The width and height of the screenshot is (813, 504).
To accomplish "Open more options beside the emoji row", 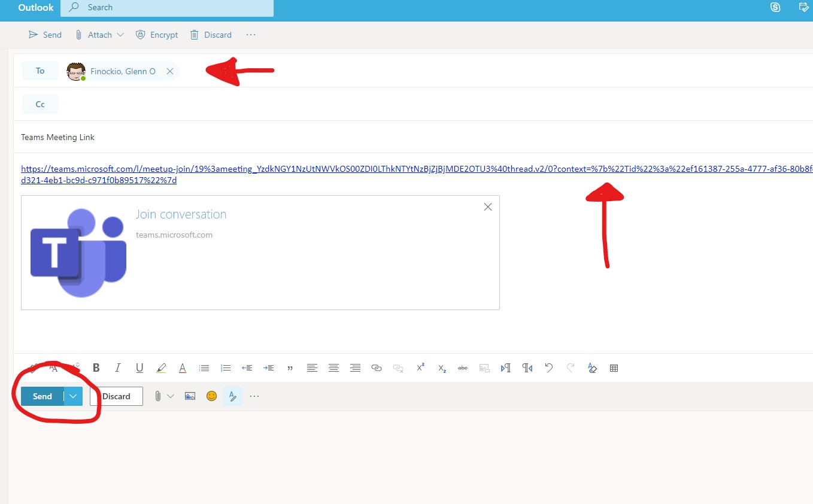I will coord(254,396).
